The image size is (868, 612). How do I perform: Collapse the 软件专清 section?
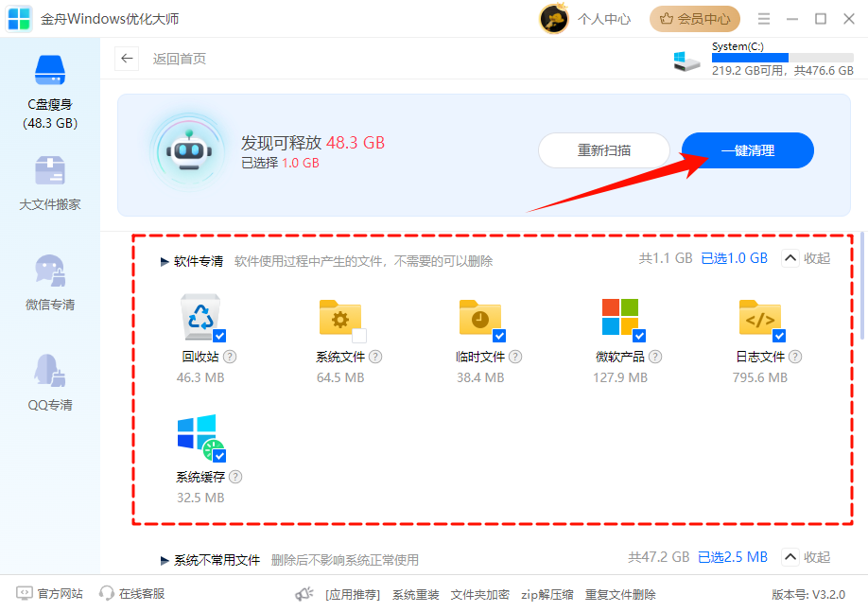click(805, 257)
